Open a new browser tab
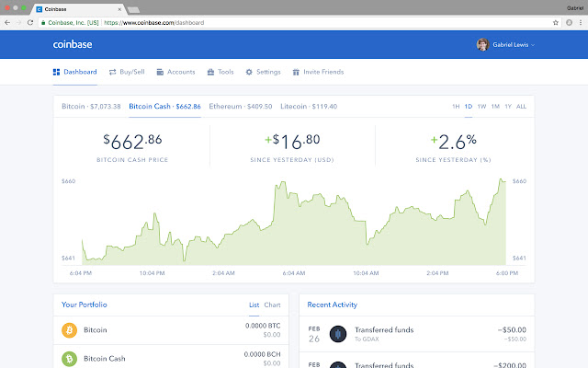 (x=133, y=10)
